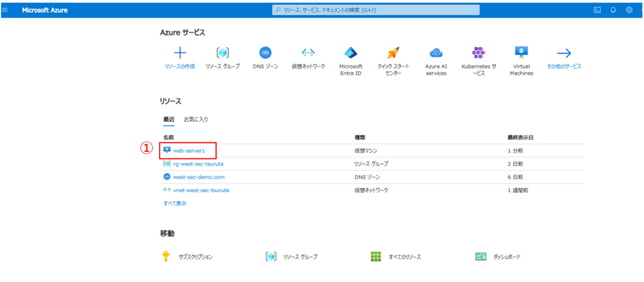Click the virtual machine icon beside web-server1
Screen dimensions: 644x282
click(x=167, y=150)
